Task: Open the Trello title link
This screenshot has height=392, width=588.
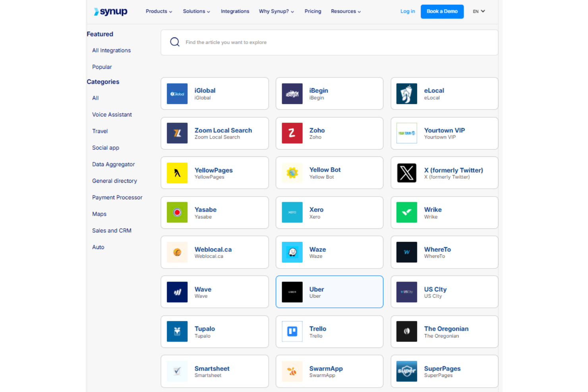Action: coord(318,329)
